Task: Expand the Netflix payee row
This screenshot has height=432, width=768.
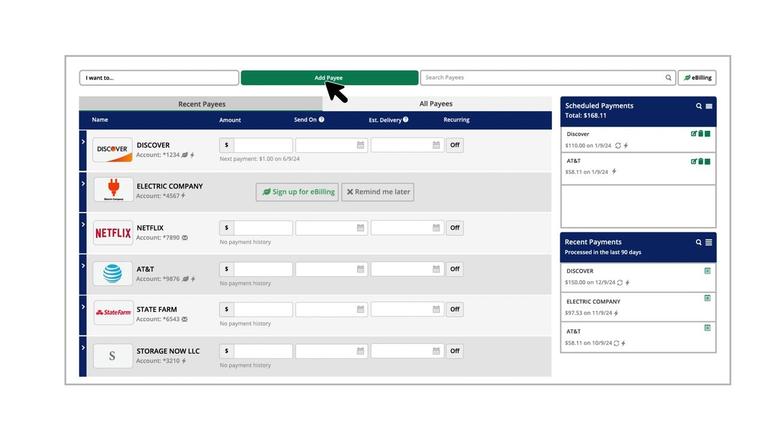Action: click(x=83, y=224)
